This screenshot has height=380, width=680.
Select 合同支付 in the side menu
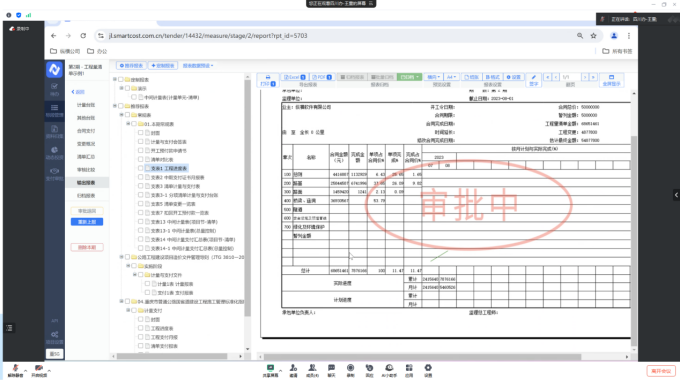tap(86, 131)
